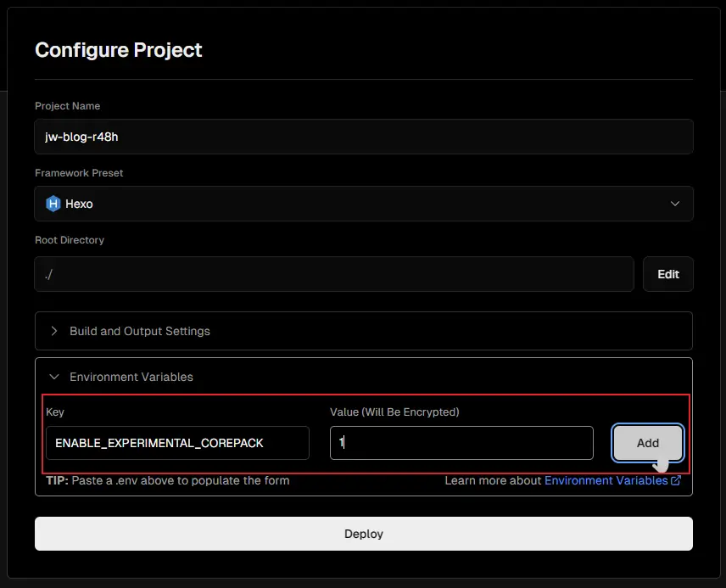Open the Framework Preset dropdown chevron
The image size is (726, 588).
[675, 204]
